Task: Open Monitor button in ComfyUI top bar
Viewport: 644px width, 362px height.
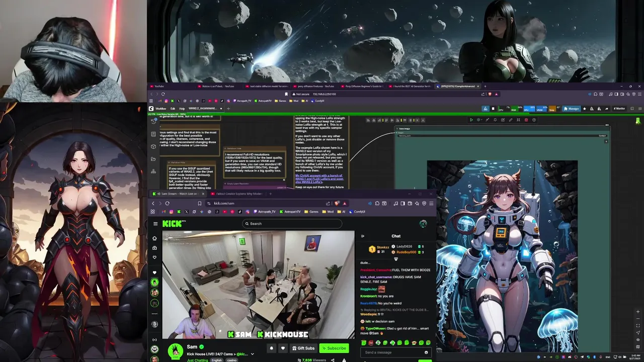Action: click(619, 109)
